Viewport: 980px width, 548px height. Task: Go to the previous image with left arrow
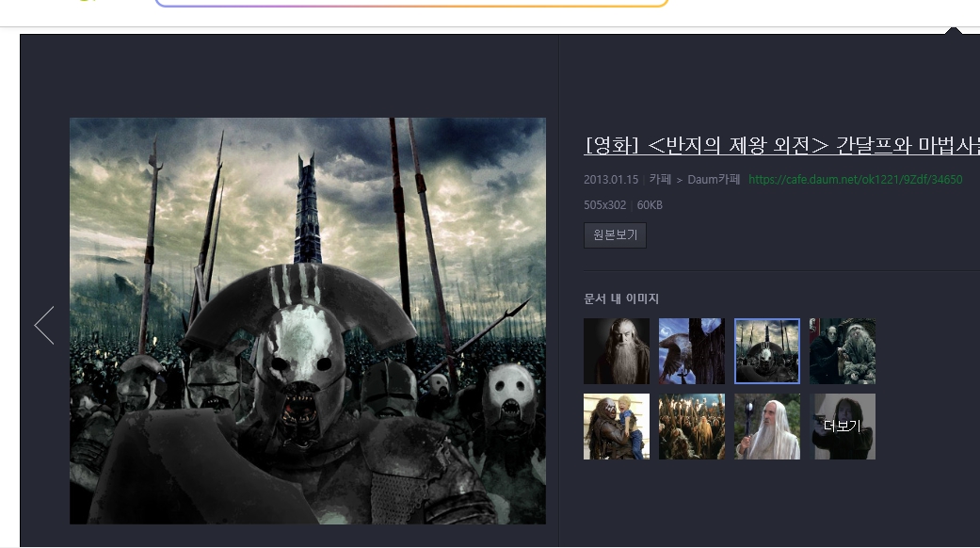tap(44, 325)
